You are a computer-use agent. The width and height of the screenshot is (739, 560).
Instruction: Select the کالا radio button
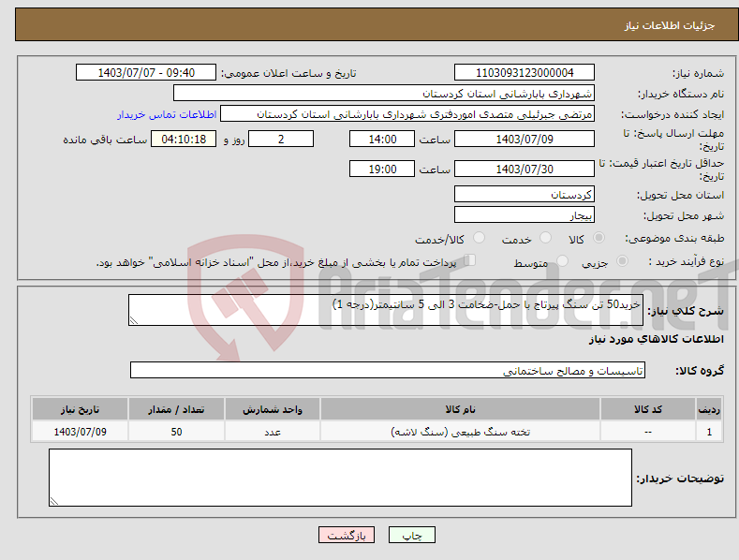pyautogui.click(x=599, y=238)
